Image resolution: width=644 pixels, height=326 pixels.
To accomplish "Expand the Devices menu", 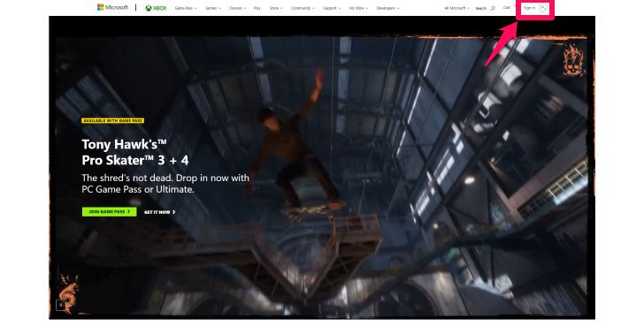I will click(238, 8).
